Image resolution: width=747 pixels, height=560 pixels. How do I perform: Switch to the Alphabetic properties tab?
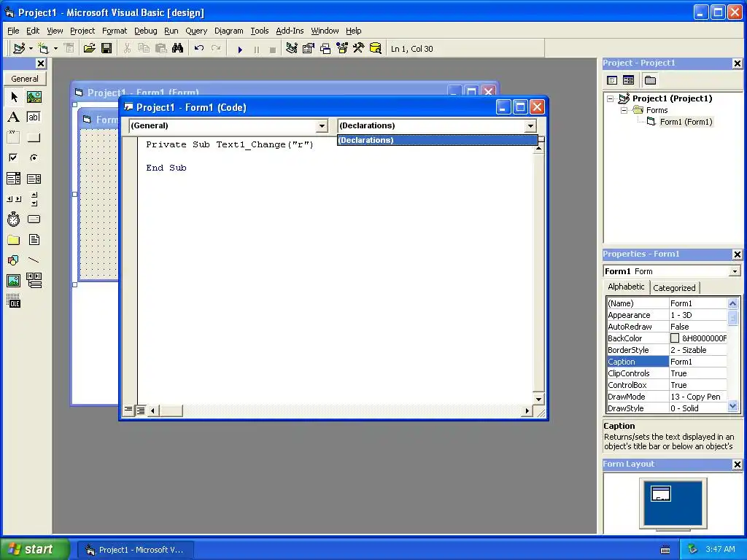(x=626, y=287)
